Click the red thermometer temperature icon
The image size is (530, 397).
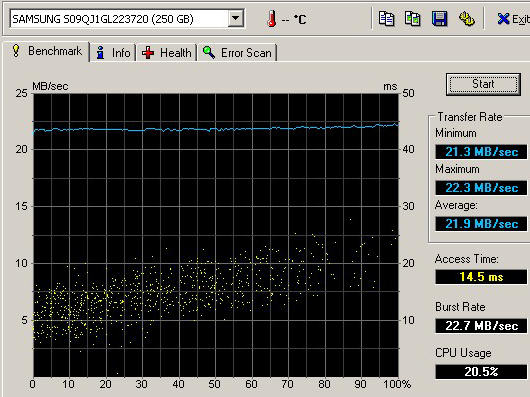click(x=271, y=19)
